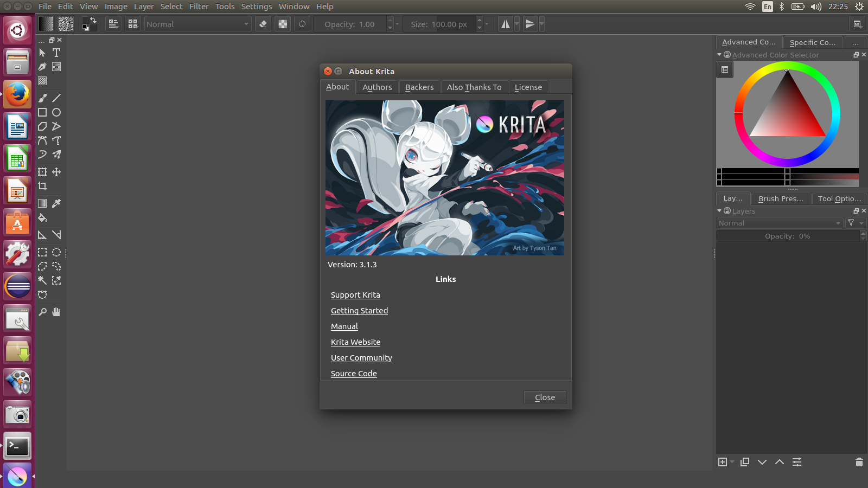Activate the Zoom tool

42,312
